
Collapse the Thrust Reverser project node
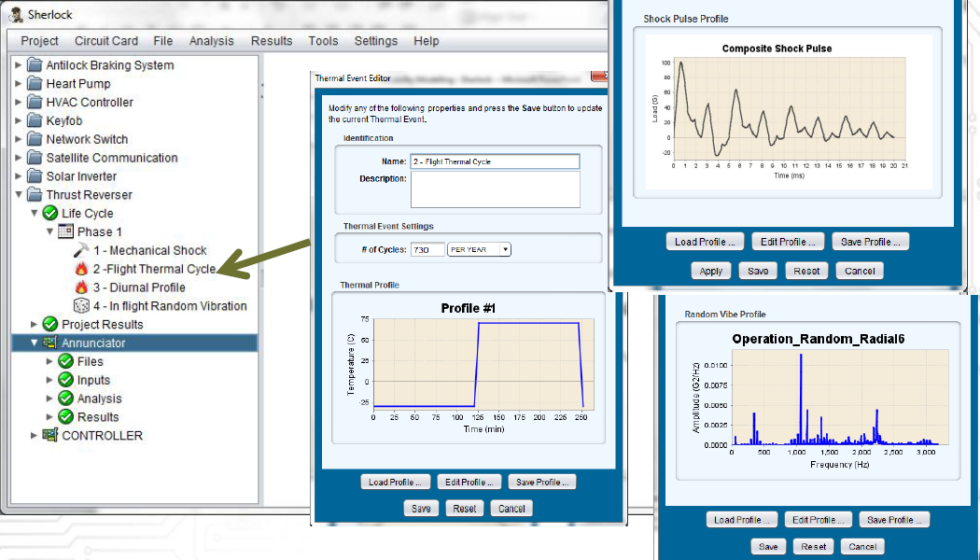[x=18, y=194]
